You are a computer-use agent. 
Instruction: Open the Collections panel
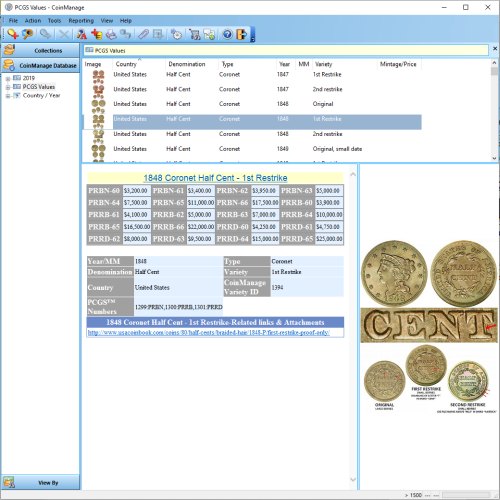click(40, 50)
